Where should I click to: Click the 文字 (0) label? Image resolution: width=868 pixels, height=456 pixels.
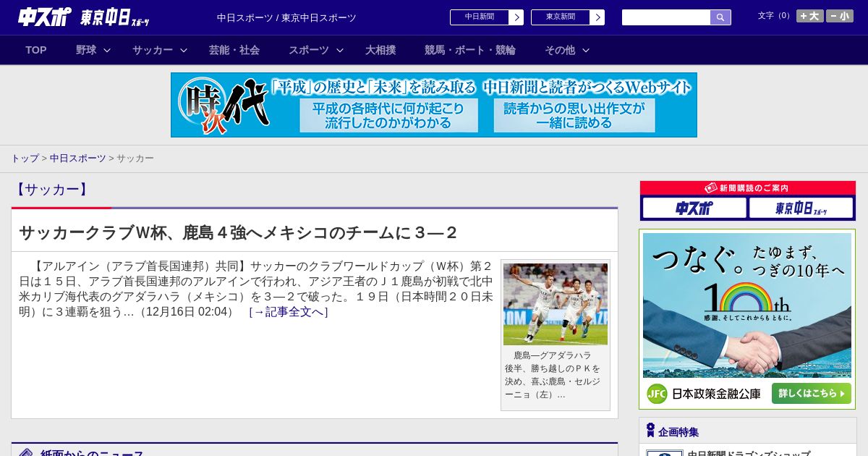(775, 15)
